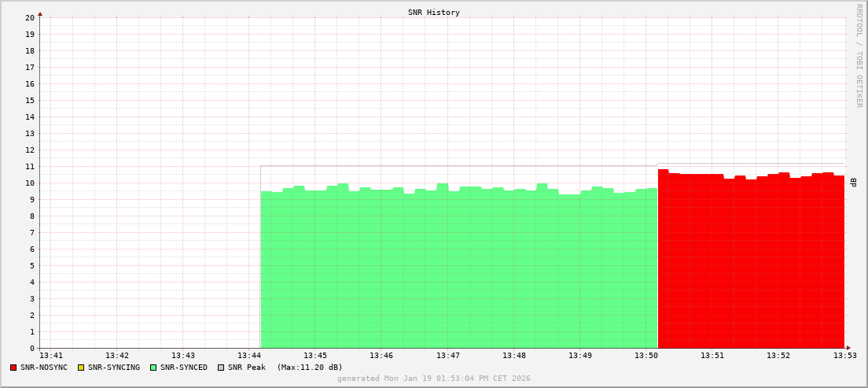Click the 13:53 time axis label
This screenshot has width=868, height=388.
click(844, 356)
